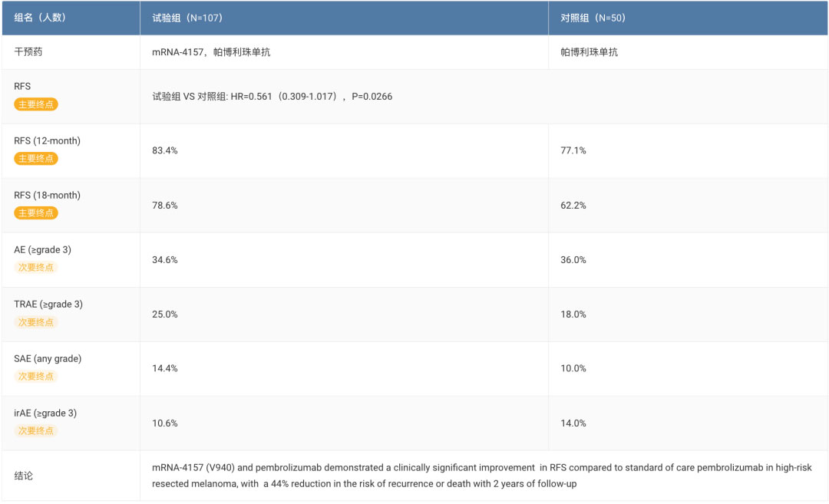Select the 78.6% RFS 18-month value
Screen dimensions: 829x504
(x=165, y=206)
